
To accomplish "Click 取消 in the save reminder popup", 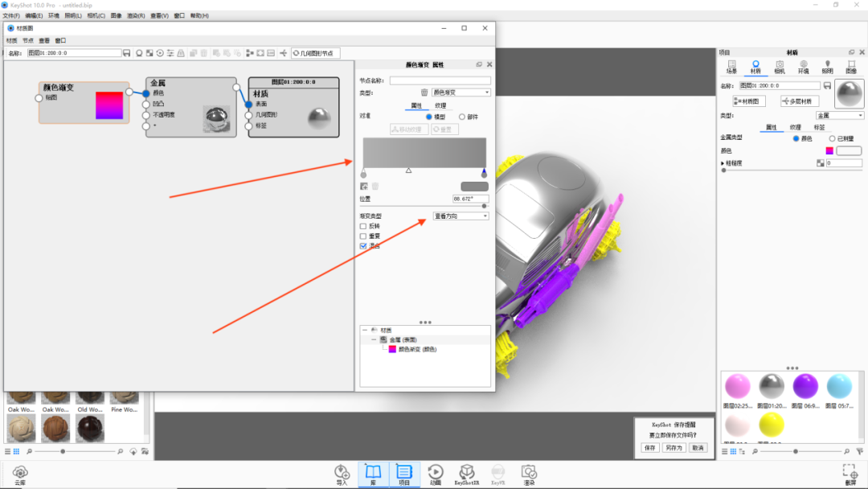I will point(698,447).
